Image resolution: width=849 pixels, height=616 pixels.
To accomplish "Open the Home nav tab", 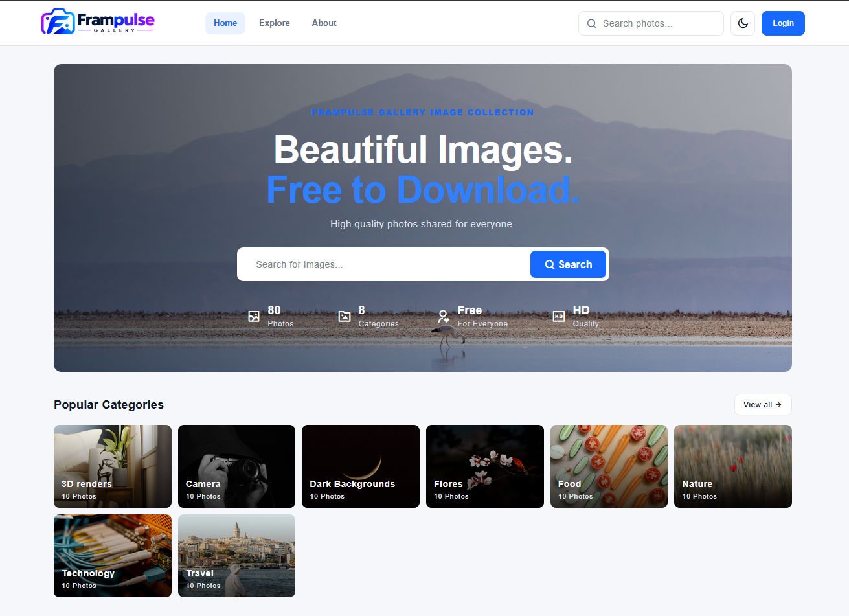I will [225, 23].
